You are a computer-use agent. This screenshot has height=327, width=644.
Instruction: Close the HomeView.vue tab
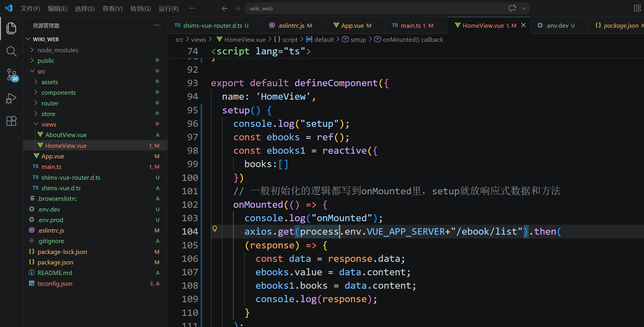(x=524, y=25)
